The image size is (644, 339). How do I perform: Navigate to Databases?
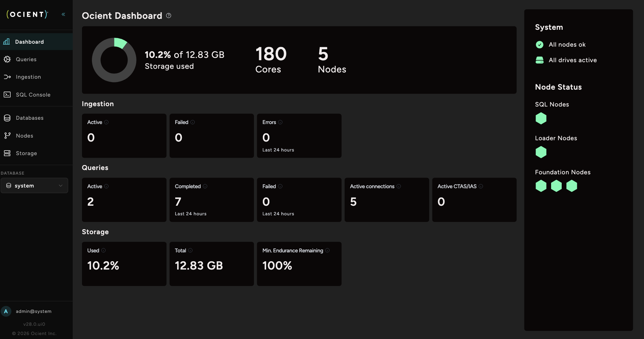36,118
